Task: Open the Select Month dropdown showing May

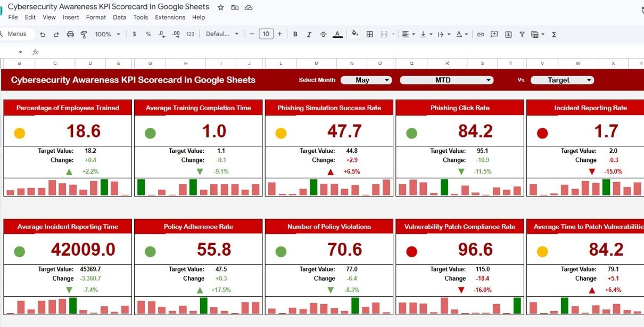Action: pos(366,80)
